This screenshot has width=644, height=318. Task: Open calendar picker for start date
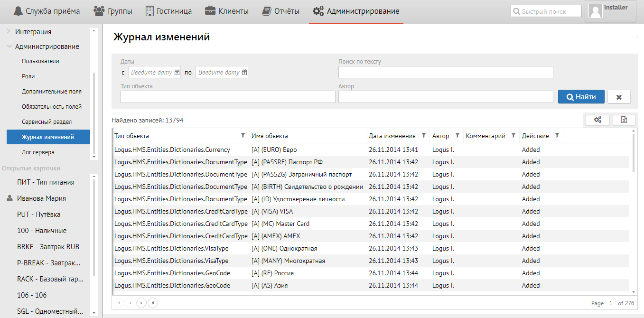[x=177, y=73]
